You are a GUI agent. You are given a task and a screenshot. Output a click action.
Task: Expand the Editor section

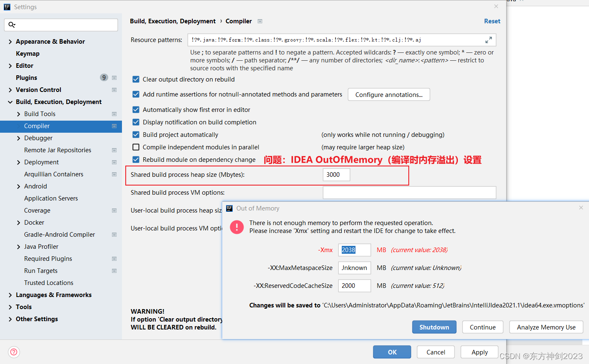coord(10,66)
